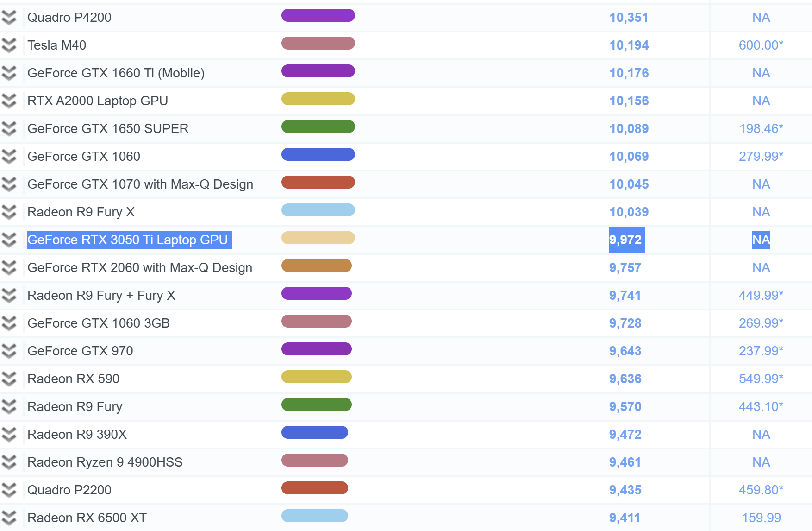The width and height of the screenshot is (812, 531).
Task: Open the Radeon Ryzen 9 4900HSS link
Action: 105,462
